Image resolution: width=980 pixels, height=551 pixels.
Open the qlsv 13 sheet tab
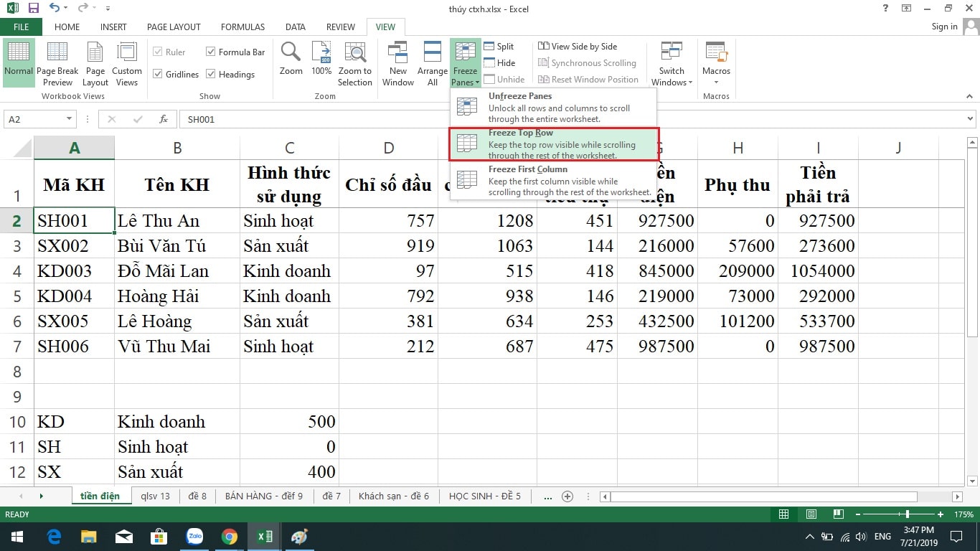coord(156,496)
